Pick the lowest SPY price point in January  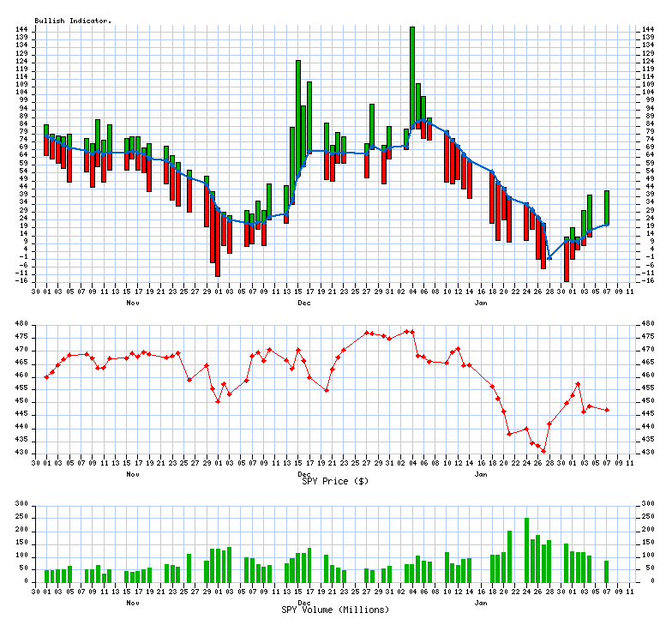pyautogui.click(x=543, y=451)
